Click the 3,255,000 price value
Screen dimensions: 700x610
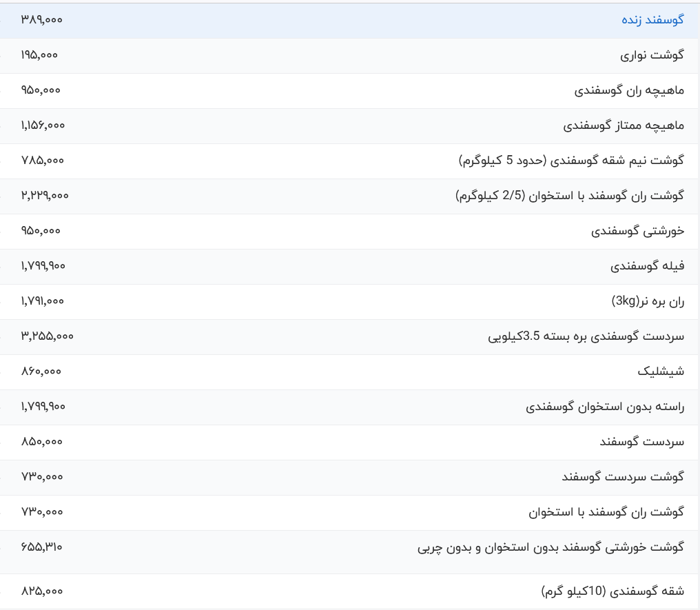click(47, 336)
